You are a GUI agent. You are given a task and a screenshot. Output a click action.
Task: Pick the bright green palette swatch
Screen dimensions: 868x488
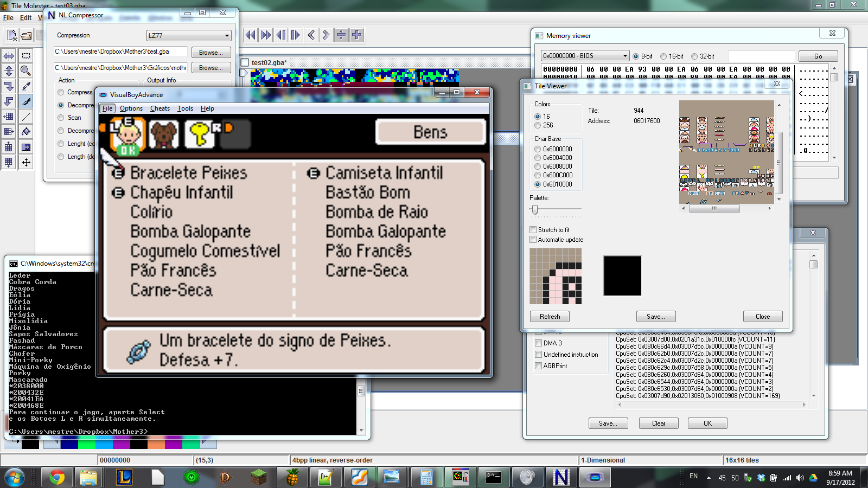coord(87,444)
